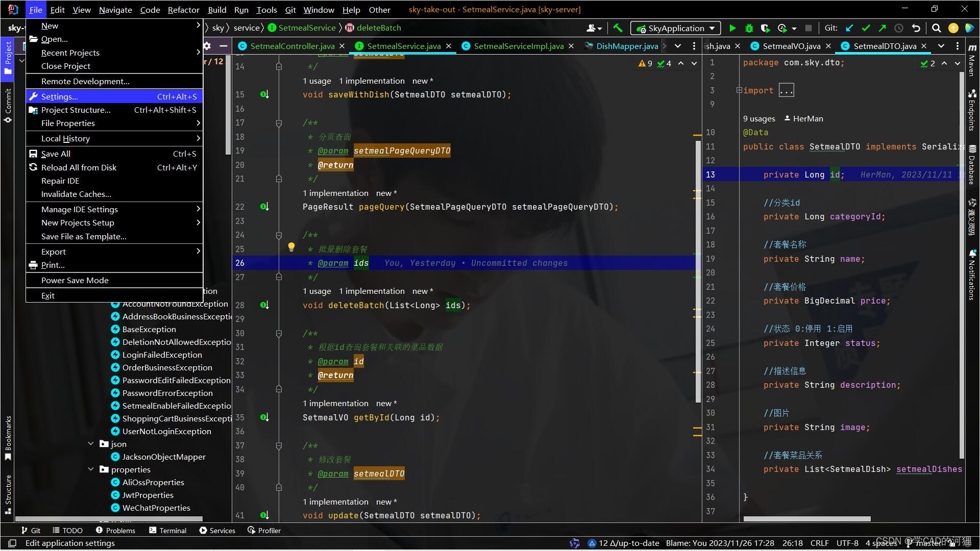980x551 pixels.
Task: Click the intention lightbulb in the editor
Action: click(x=291, y=247)
